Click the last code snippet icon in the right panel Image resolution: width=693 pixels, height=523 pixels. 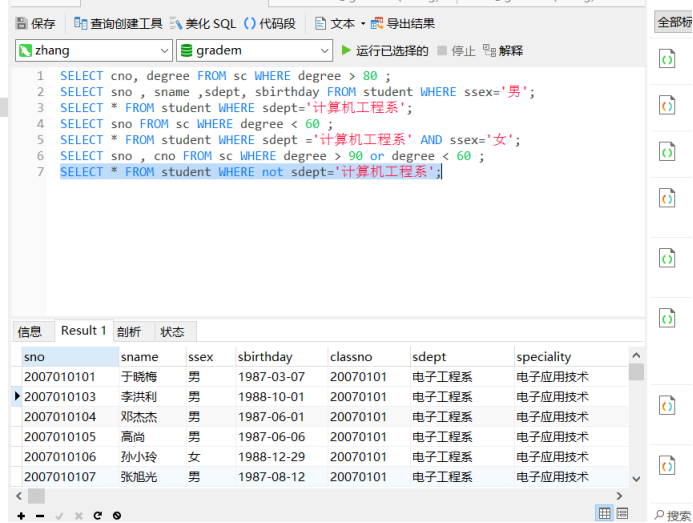pyautogui.click(x=667, y=466)
